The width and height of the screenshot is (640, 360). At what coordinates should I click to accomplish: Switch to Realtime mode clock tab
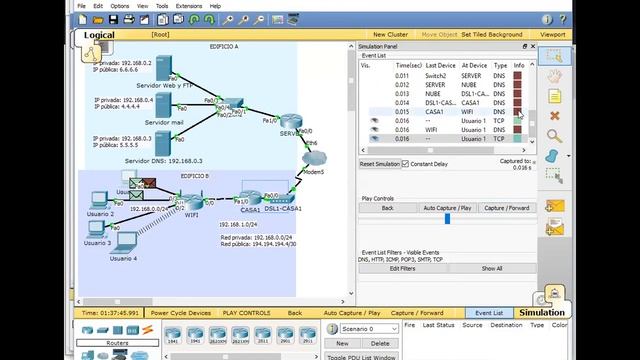[x=541, y=300]
